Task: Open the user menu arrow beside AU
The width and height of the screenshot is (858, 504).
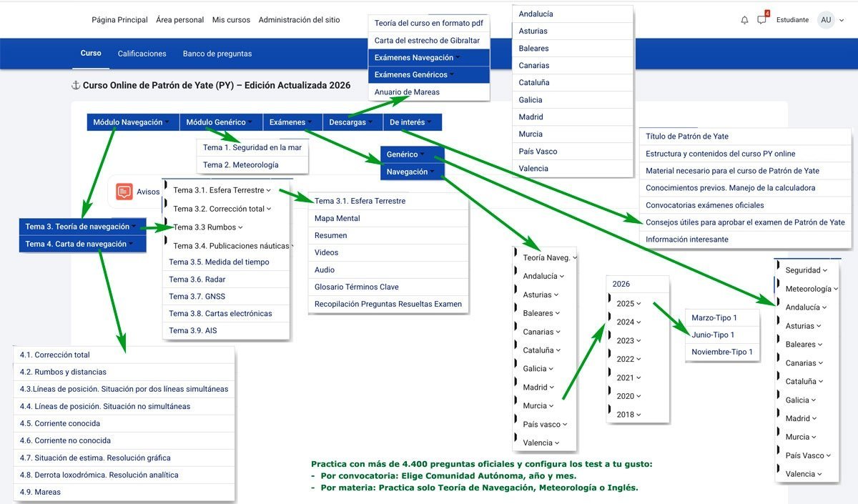Action: 842,20
